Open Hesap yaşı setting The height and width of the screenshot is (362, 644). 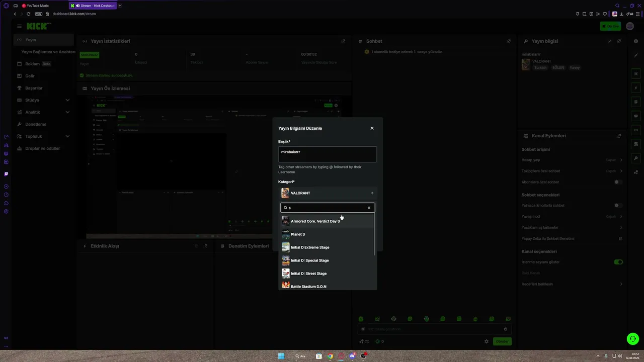(572, 160)
